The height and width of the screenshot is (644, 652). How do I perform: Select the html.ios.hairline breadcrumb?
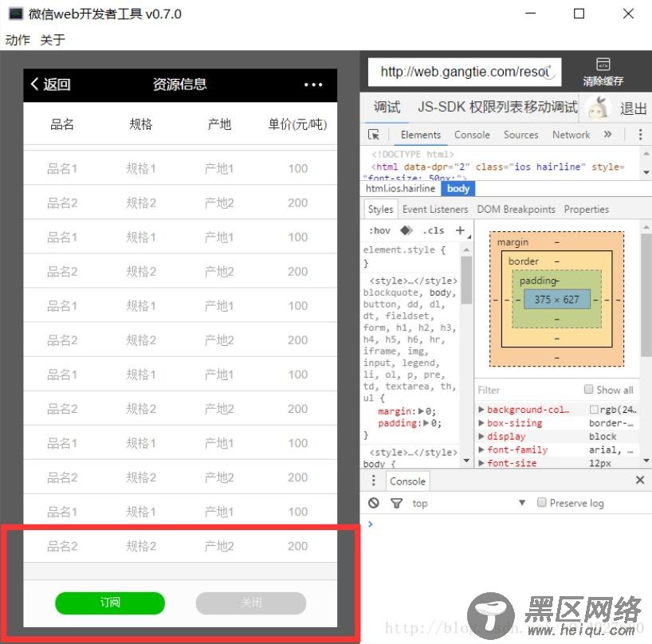(400, 189)
